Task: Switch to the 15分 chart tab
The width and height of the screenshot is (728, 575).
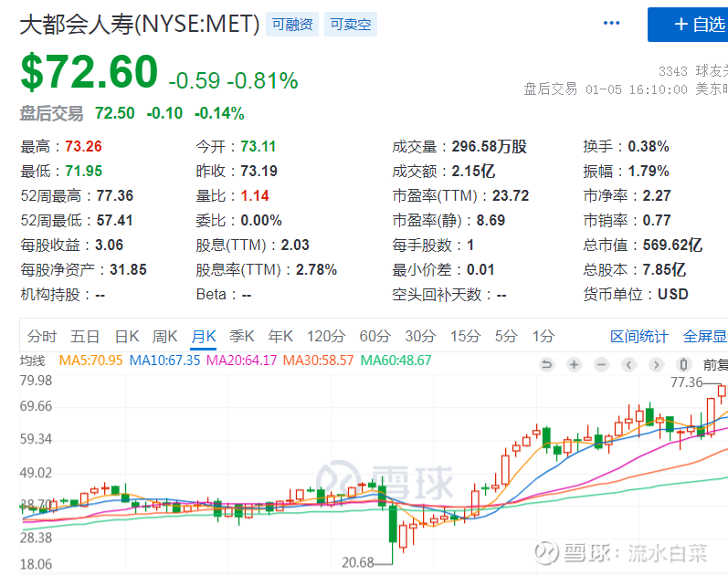Action: click(465, 336)
